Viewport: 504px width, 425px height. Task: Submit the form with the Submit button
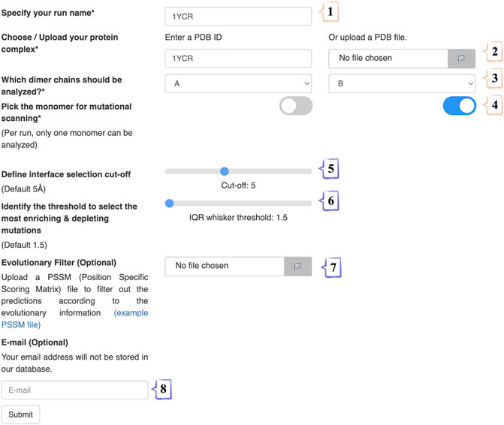click(20, 414)
